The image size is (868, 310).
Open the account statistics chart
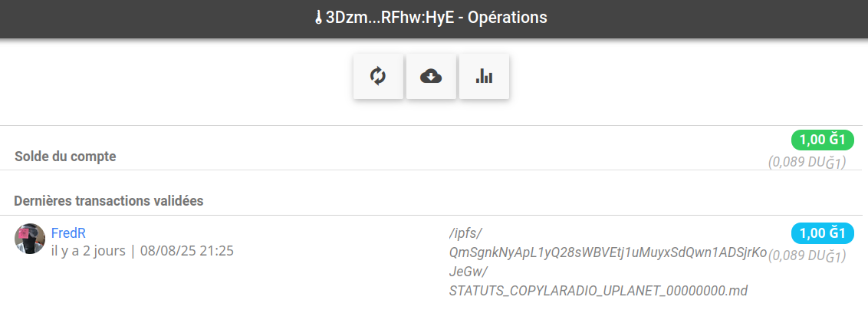[x=484, y=76]
